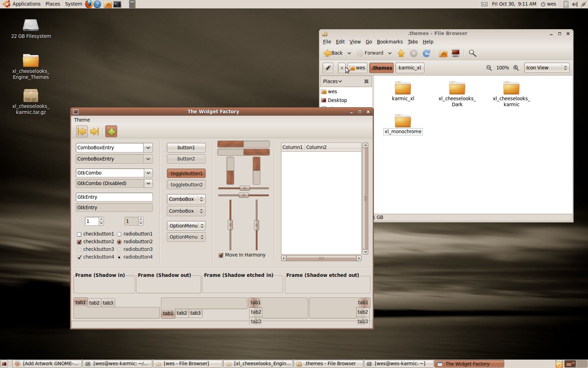Click the back arrow icon in Widget Factory toolbar

[x=82, y=131]
